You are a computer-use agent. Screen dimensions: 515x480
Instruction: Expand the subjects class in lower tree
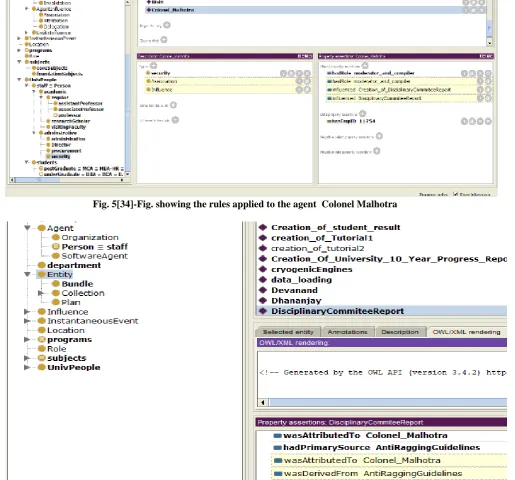click(x=27, y=358)
